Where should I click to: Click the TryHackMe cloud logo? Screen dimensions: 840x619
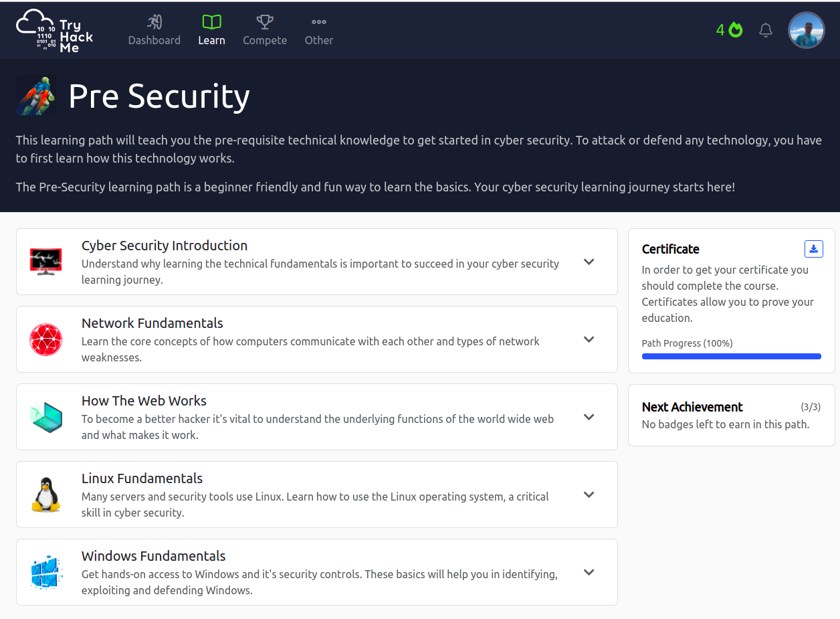pos(55,30)
